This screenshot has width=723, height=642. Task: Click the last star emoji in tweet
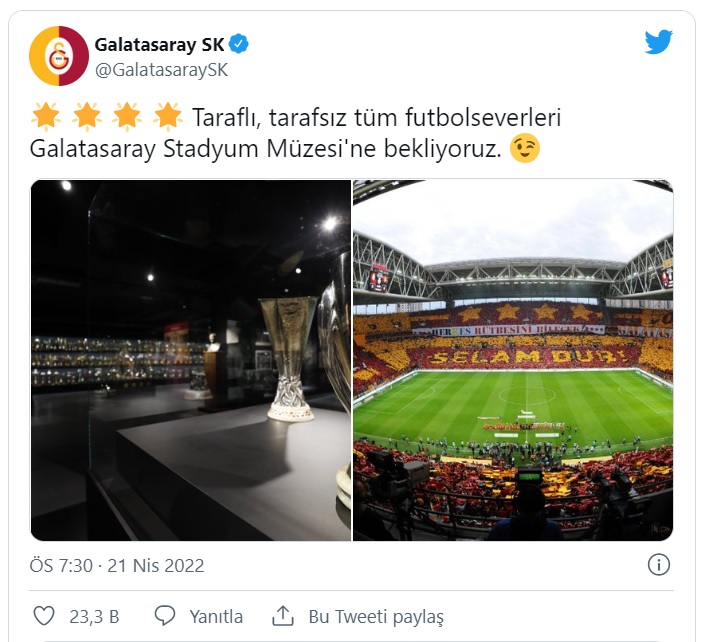[x=167, y=116]
